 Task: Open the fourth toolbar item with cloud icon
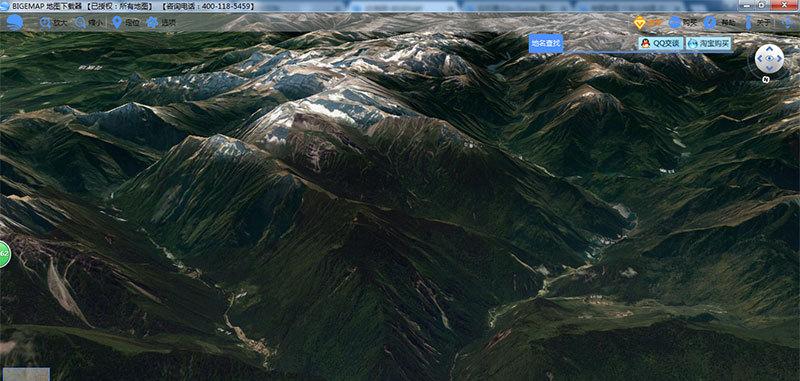(161, 23)
